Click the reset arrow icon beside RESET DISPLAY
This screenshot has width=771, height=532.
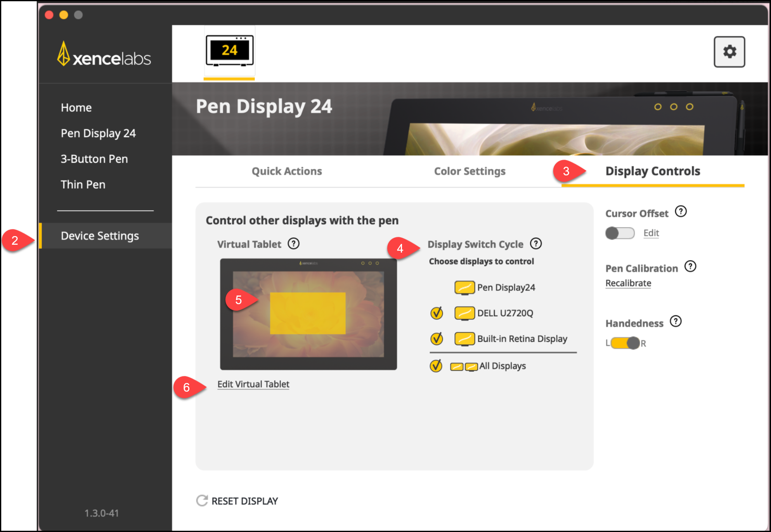click(x=202, y=501)
